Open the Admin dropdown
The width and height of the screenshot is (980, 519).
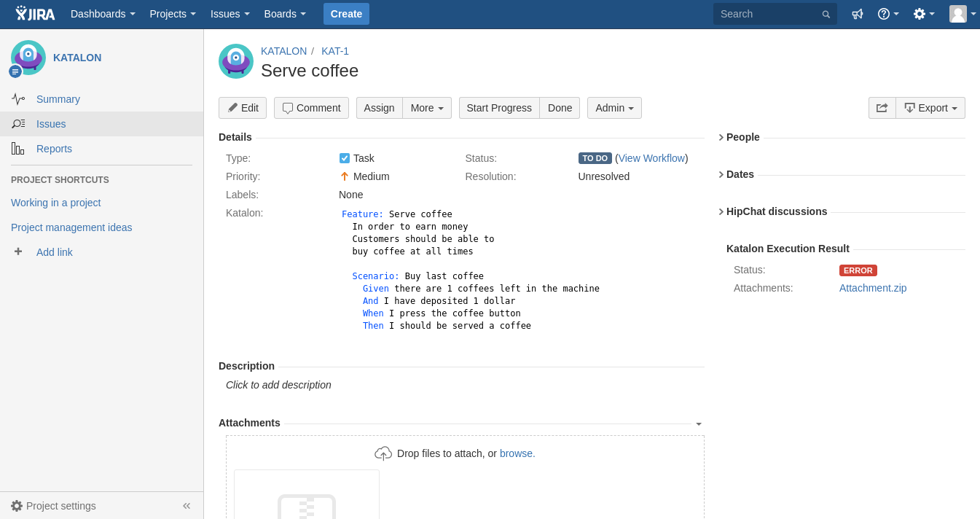(614, 108)
